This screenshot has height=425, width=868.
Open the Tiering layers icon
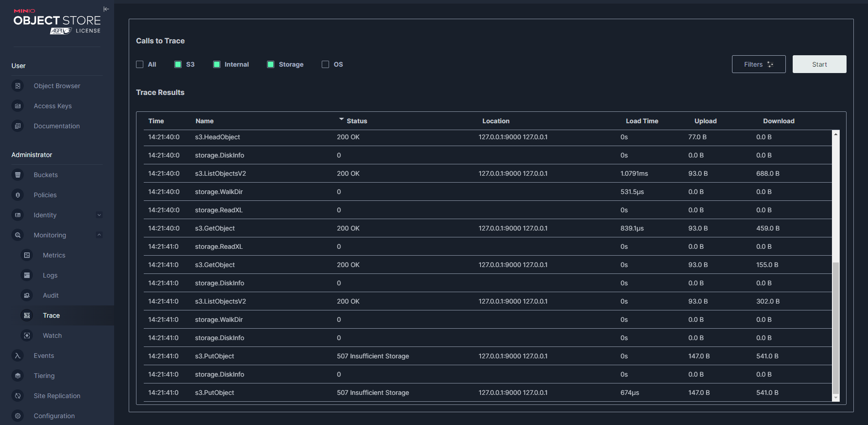(18, 376)
